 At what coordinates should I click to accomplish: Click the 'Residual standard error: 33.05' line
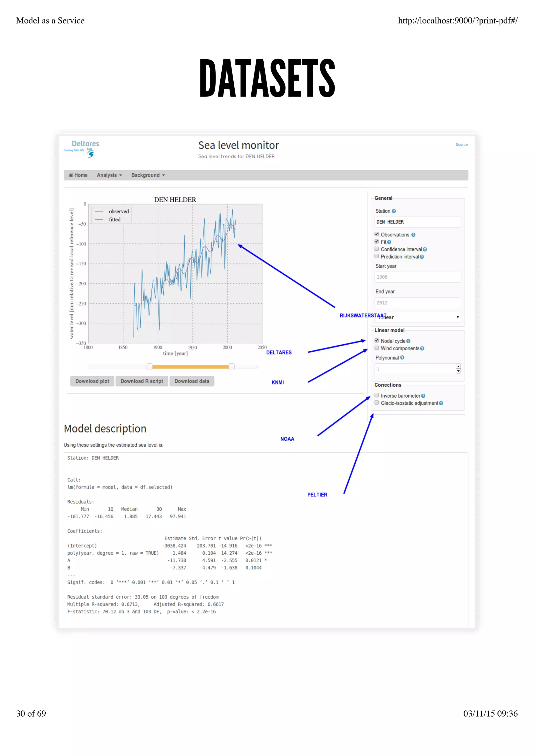tap(143, 597)
